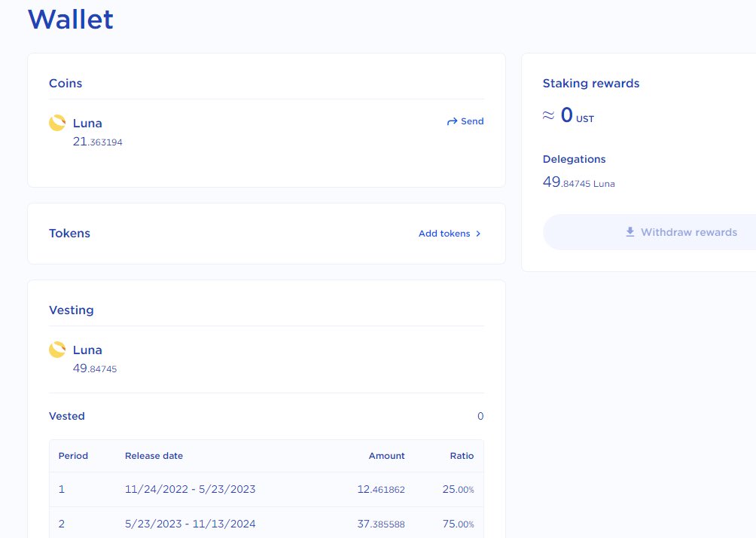
Task: Click the Tokens section title
Action: click(69, 233)
